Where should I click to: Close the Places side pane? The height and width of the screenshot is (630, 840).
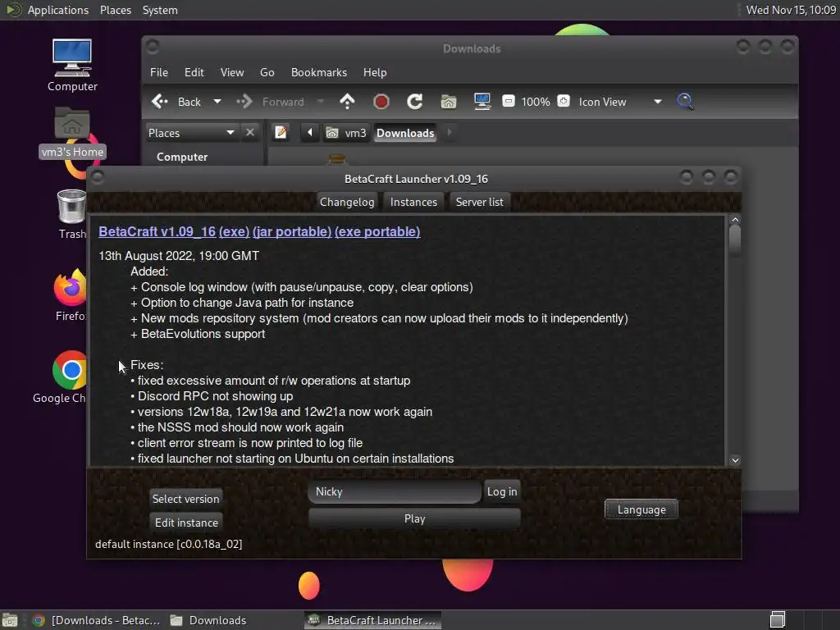pyautogui.click(x=249, y=132)
